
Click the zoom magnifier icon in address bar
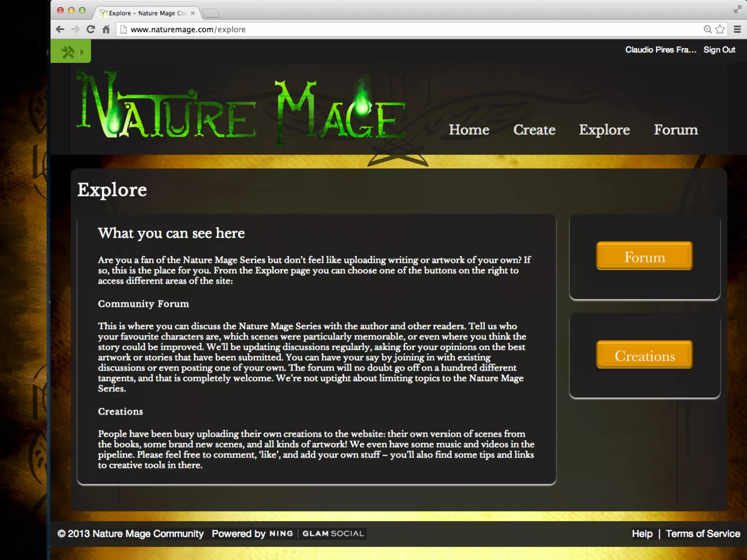707,30
